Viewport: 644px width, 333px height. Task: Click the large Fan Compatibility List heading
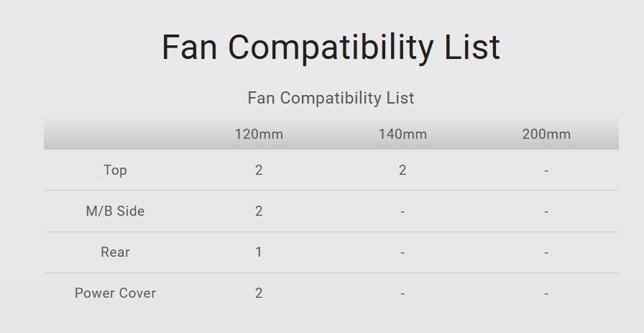[x=331, y=47]
